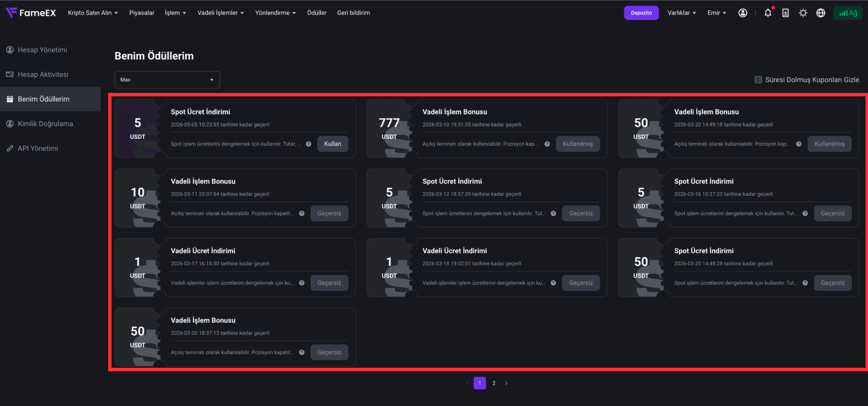
Task: Click Kullanılmış on 777 USDT coupon
Action: (x=578, y=144)
